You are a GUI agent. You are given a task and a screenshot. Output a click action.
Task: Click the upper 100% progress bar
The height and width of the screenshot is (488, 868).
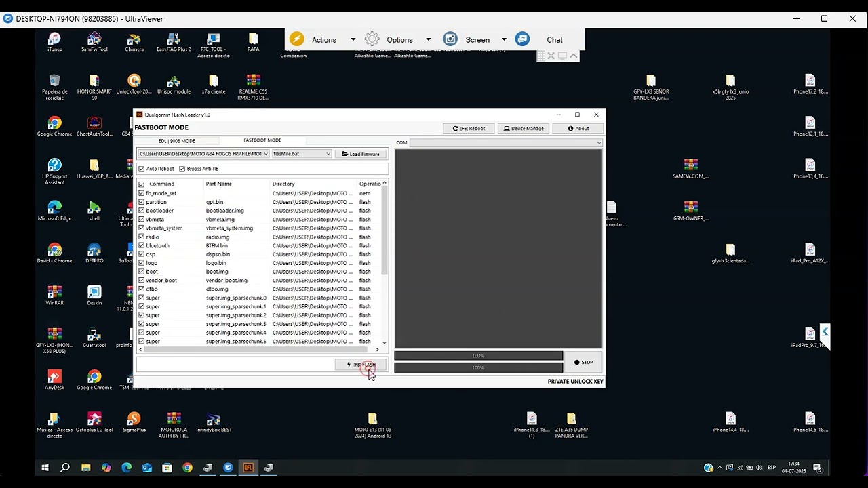point(478,356)
